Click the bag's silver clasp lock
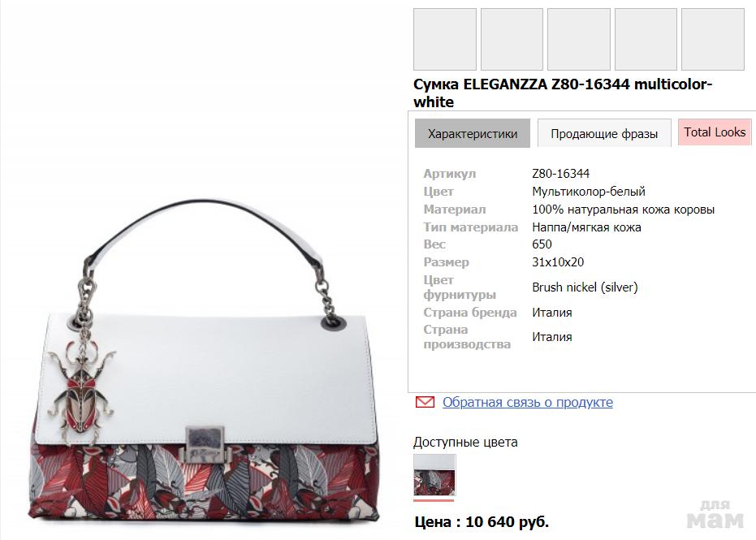This screenshot has height=540, width=756. (205, 444)
